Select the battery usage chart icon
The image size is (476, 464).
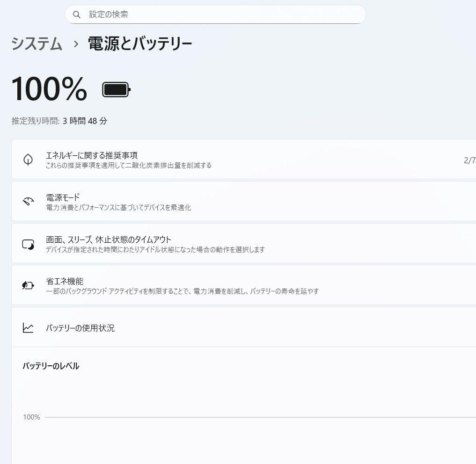(x=29, y=328)
